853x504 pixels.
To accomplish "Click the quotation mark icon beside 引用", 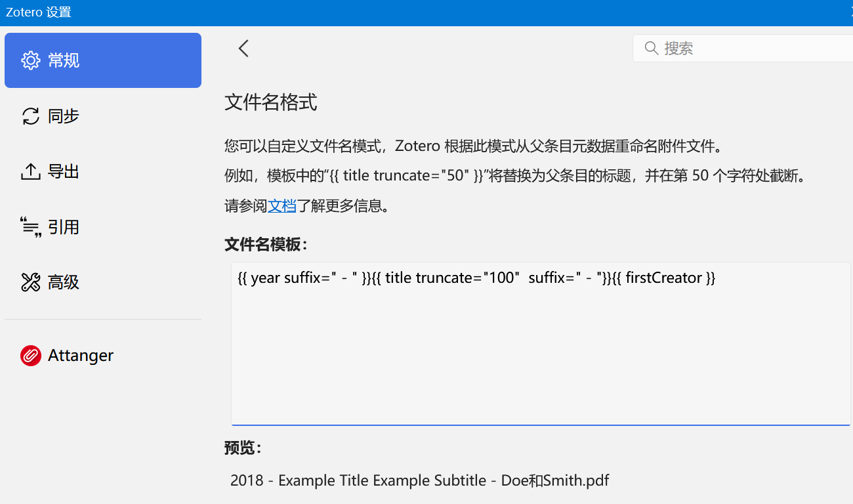I will coord(31,227).
